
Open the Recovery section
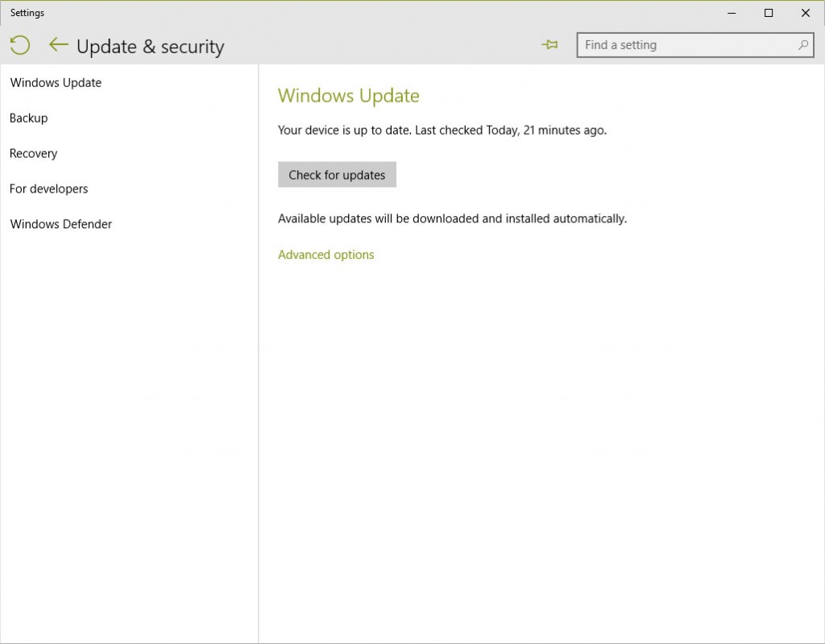click(33, 153)
